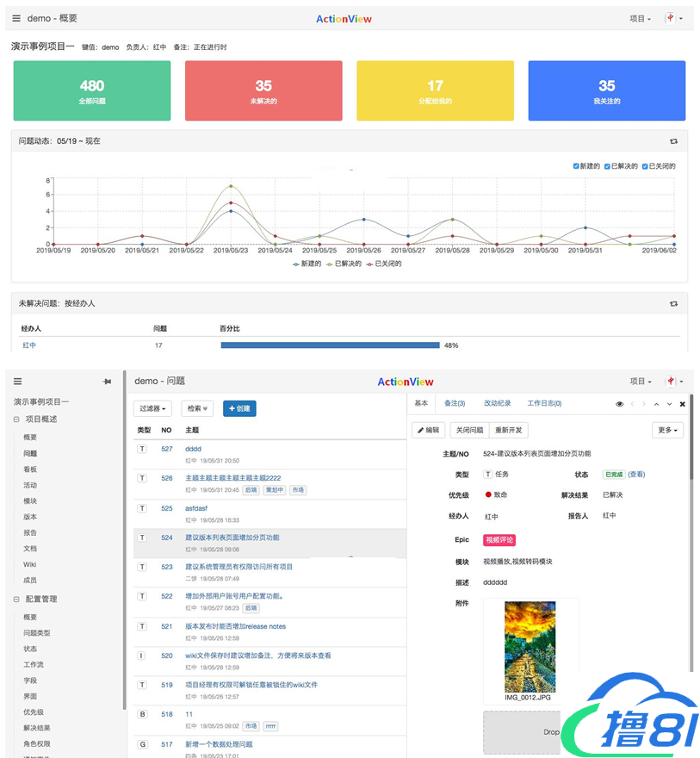Close the issue detail panel with X
The image size is (700, 758).
click(682, 404)
